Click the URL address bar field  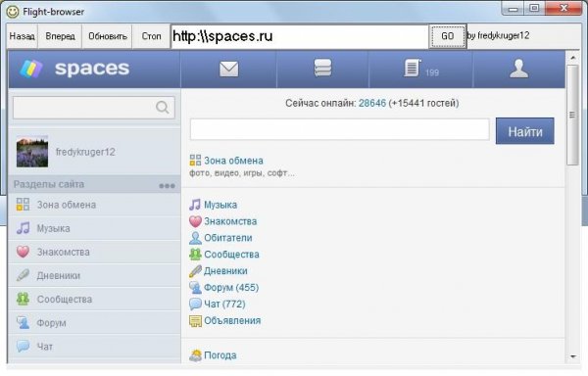[x=300, y=36]
